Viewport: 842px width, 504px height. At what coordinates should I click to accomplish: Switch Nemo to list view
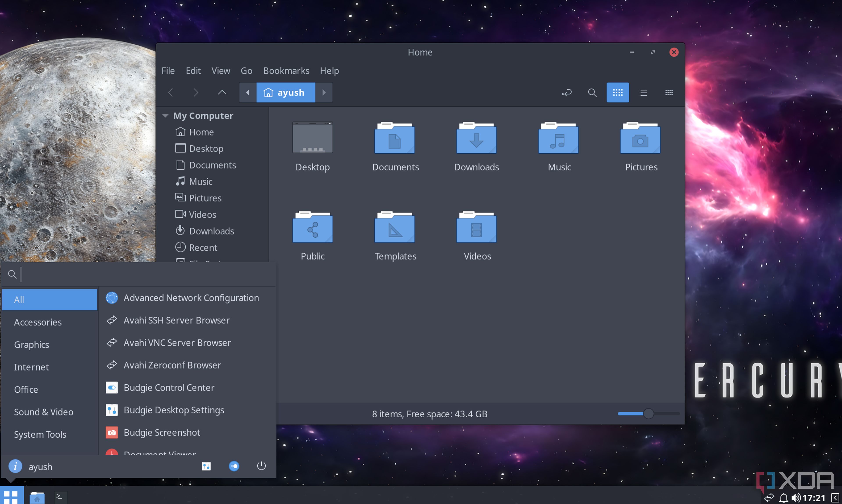(x=643, y=92)
